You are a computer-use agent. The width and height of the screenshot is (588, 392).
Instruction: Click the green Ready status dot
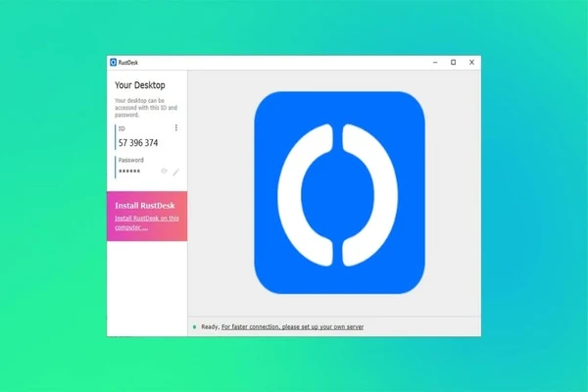tap(194, 327)
